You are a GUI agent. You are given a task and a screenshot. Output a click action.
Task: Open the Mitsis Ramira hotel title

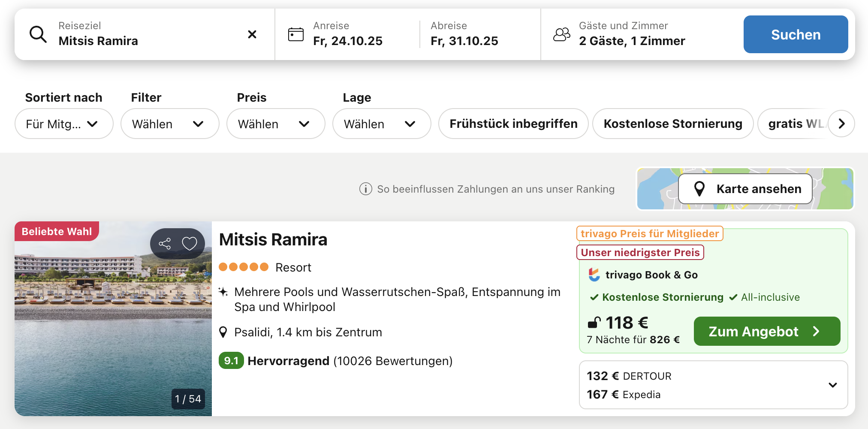pyautogui.click(x=273, y=239)
